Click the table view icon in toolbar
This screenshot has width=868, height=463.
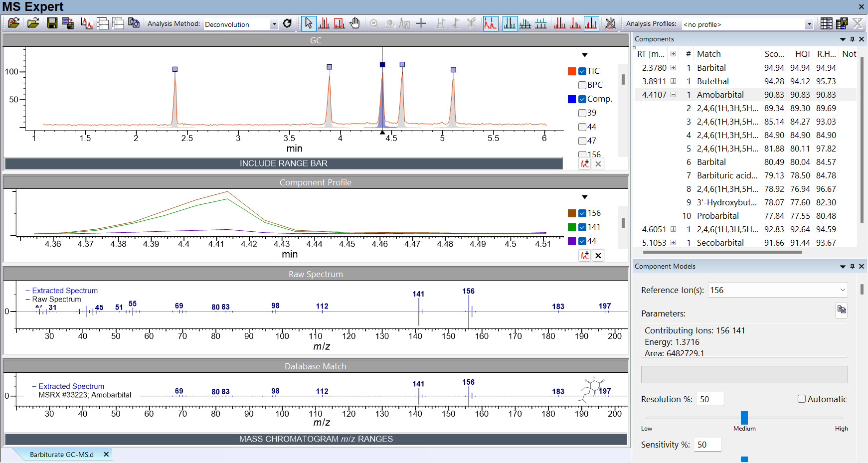click(826, 23)
